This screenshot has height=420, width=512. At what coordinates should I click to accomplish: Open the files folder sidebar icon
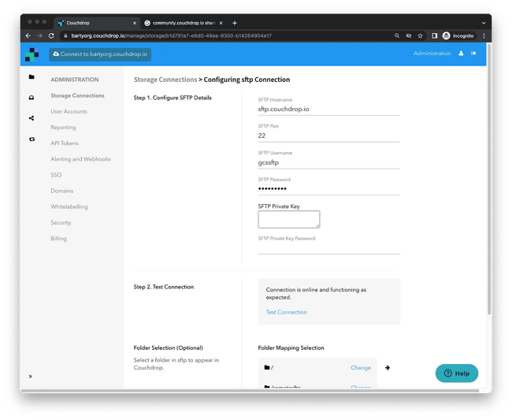tap(32, 77)
